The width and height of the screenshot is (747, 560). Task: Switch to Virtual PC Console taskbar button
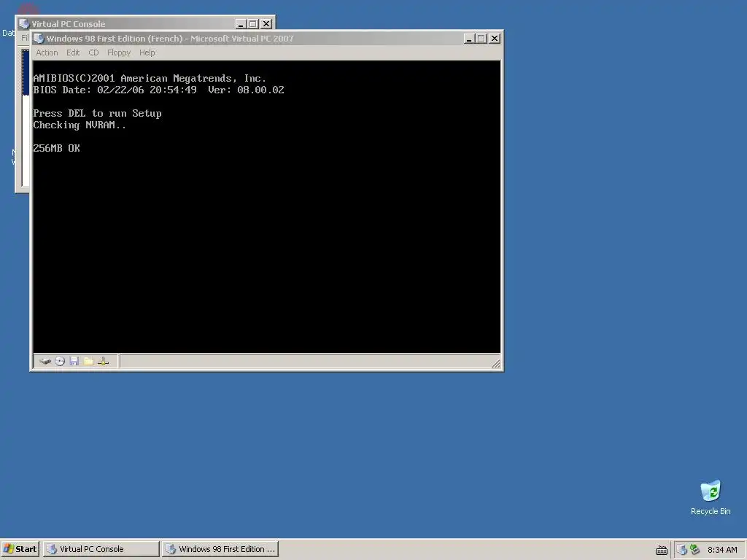tap(101, 549)
